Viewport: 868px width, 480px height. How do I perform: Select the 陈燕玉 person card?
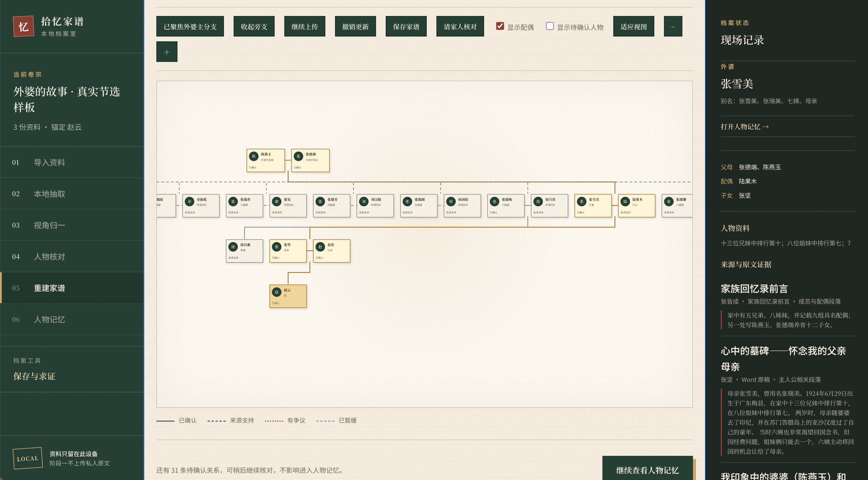(266, 161)
